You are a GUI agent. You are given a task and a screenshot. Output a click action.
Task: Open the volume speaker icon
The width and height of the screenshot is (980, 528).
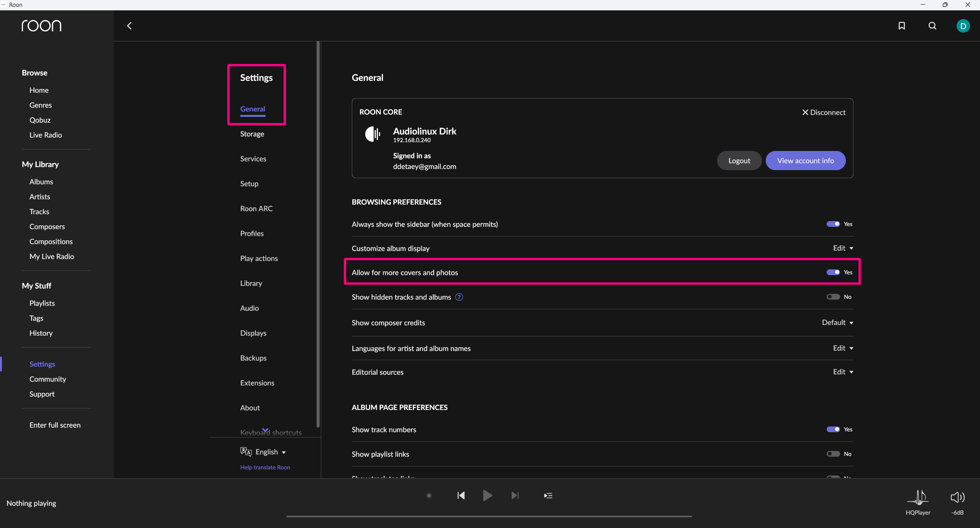957,497
